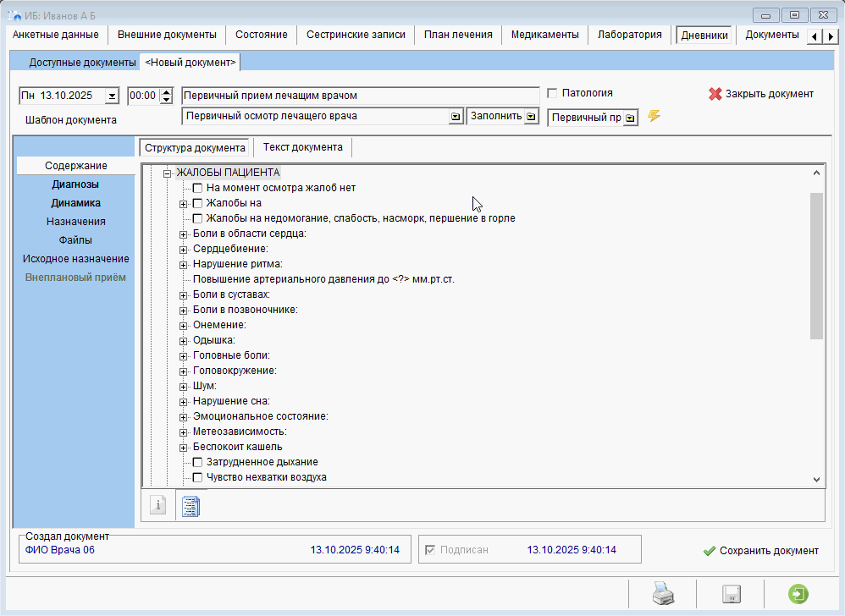
Task: Click the printer icon at bottom
Action: [x=662, y=594]
